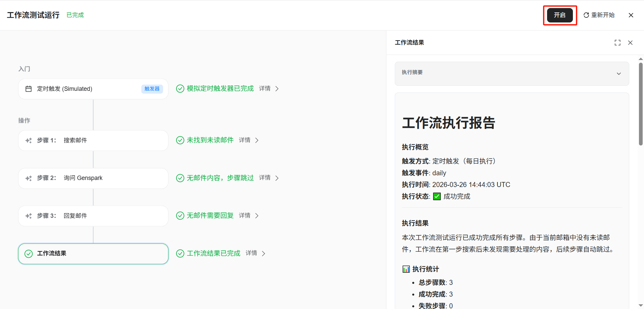Expand the 执行摘要 dropdown section
The image size is (644, 309).
(x=619, y=74)
